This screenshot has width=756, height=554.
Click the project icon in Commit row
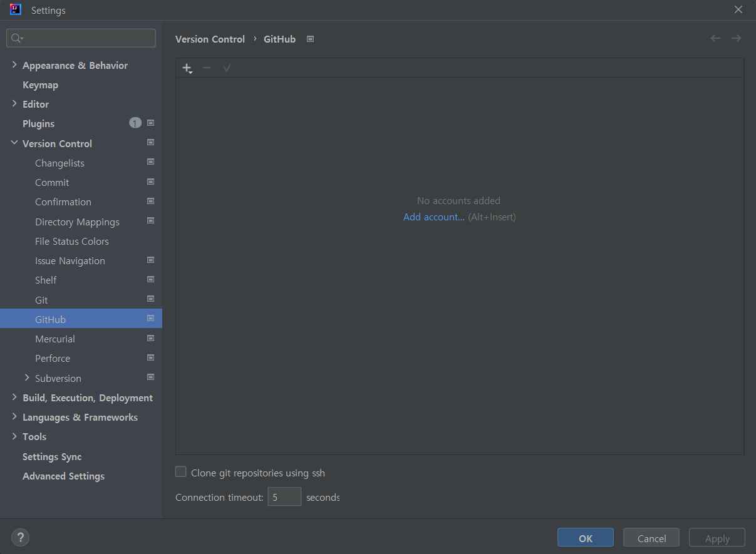click(150, 182)
